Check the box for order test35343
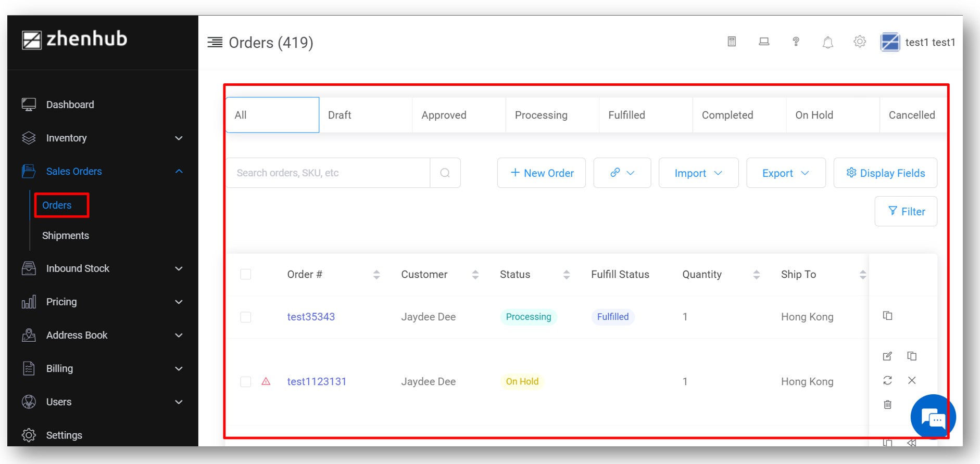980x464 pixels. (246, 317)
